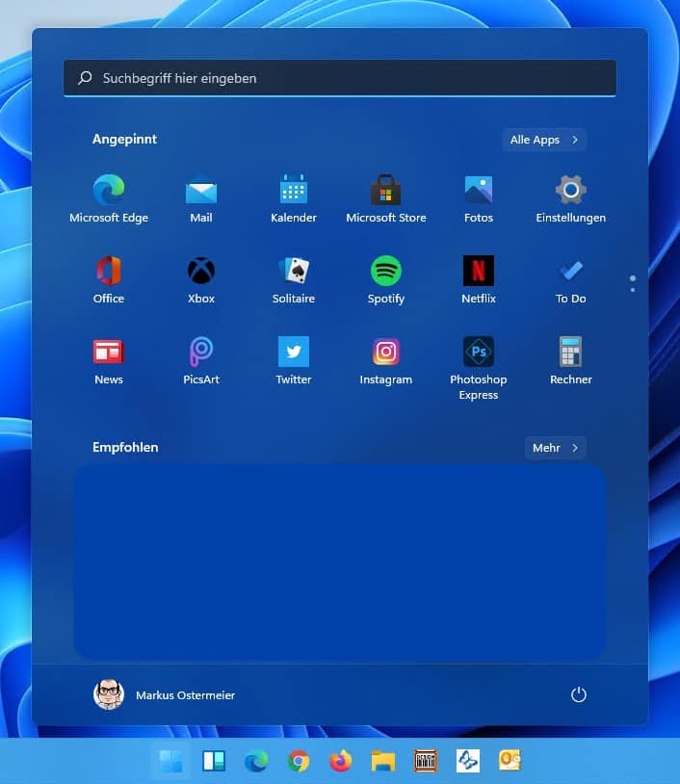
Task: Open Microsoft Edge from pinned apps
Action: pos(109,191)
